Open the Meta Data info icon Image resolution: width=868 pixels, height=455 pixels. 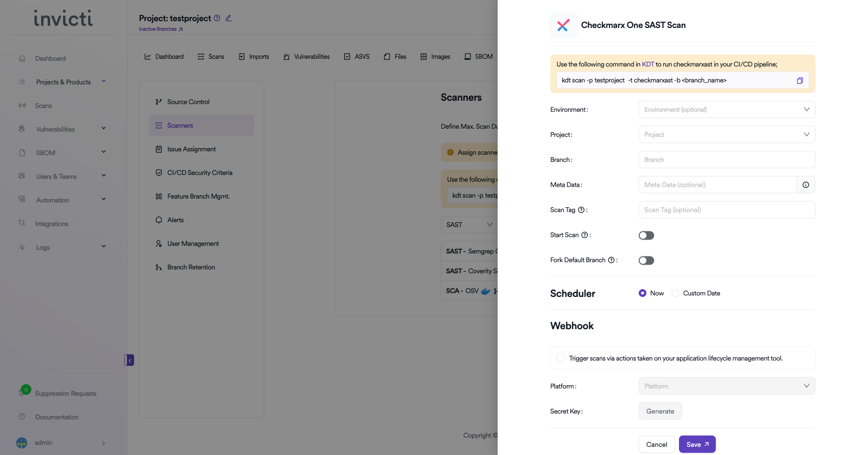click(806, 185)
